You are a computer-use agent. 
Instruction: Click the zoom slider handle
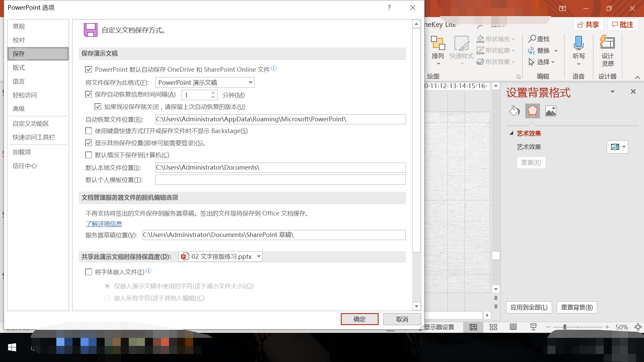pyautogui.click(x=565, y=327)
